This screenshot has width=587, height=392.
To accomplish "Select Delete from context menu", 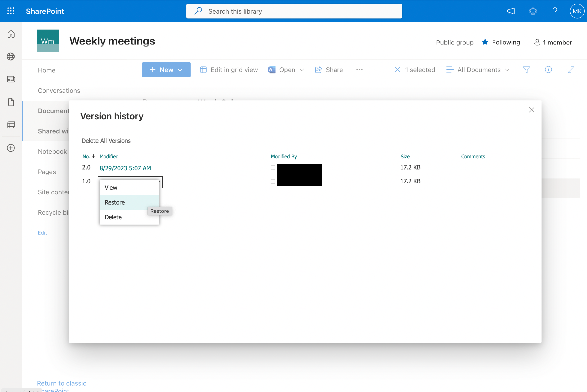I will (x=113, y=217).
